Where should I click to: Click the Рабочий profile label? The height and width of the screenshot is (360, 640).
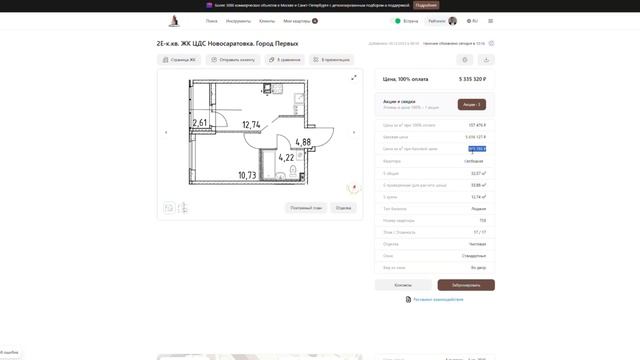[x=436, y=21]
